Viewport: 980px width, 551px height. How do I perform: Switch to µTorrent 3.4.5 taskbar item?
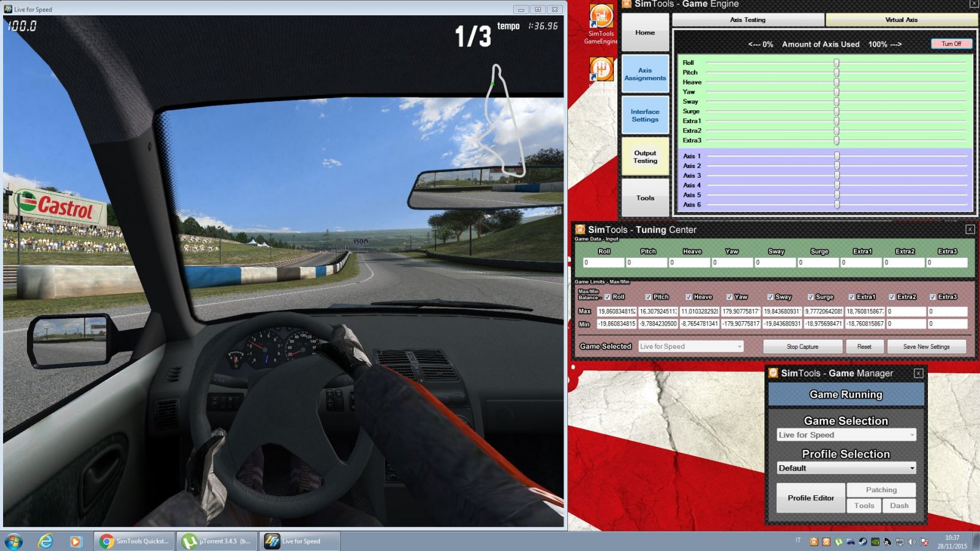pyautogui.click(x=217, y=541)
